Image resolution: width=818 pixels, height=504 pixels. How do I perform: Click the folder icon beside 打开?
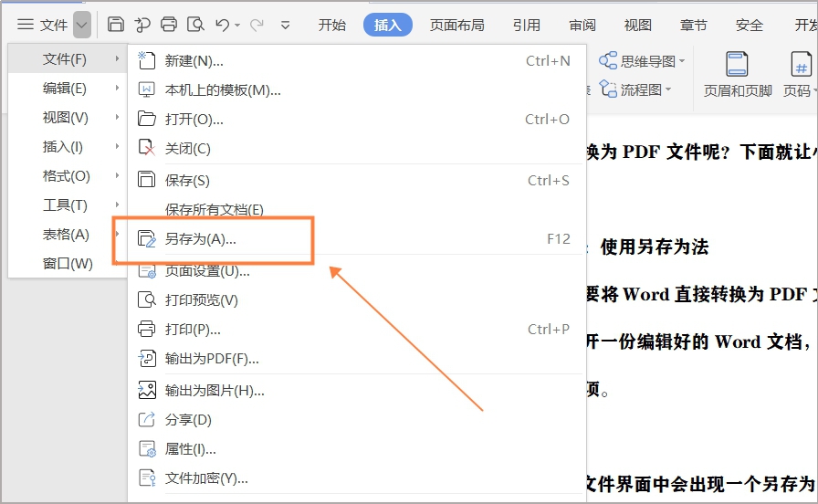(147, 119)
